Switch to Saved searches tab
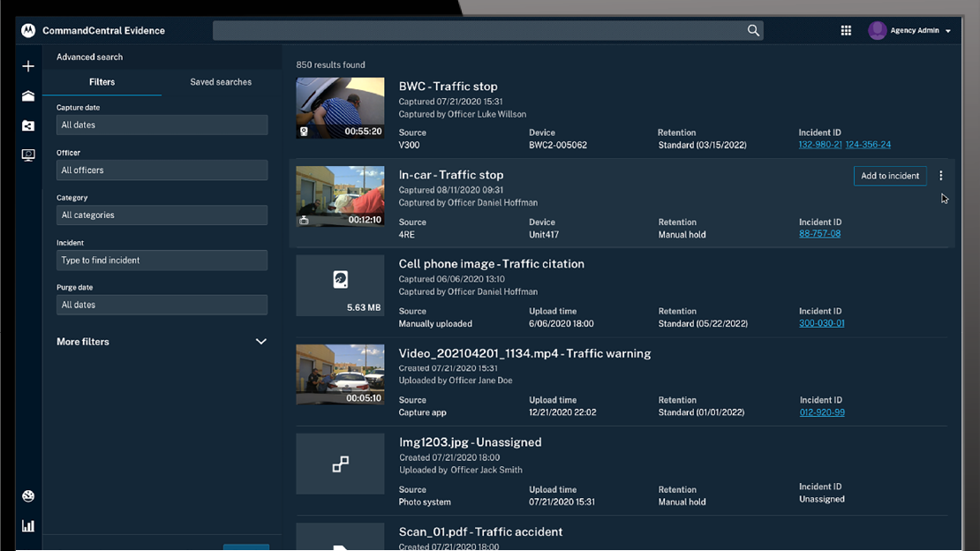 pyautogui.click(x=221, y=82)
